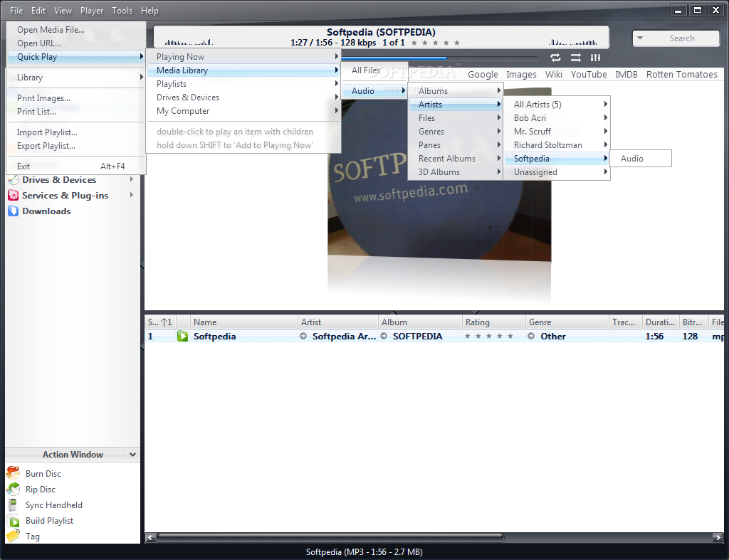Click the Sync Handheld device icon

pos(14,505)
